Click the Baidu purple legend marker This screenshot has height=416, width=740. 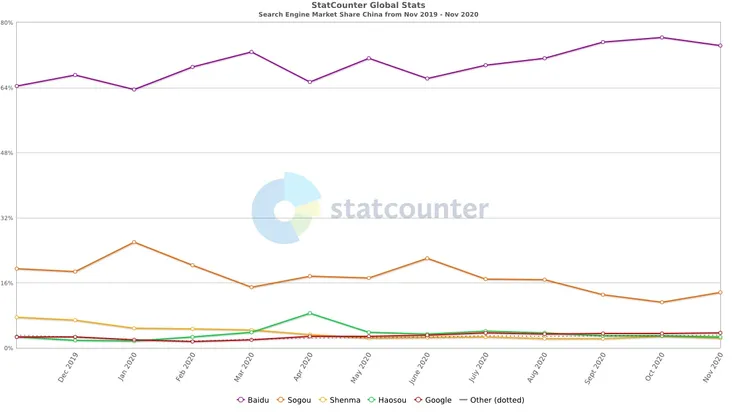click(x=241, y=400)
